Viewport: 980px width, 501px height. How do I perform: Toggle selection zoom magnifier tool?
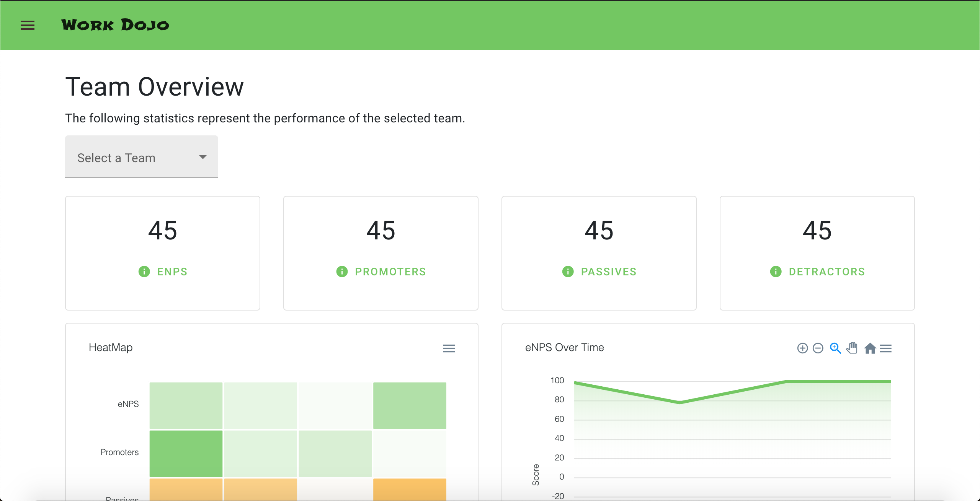[x=835, y=348]
